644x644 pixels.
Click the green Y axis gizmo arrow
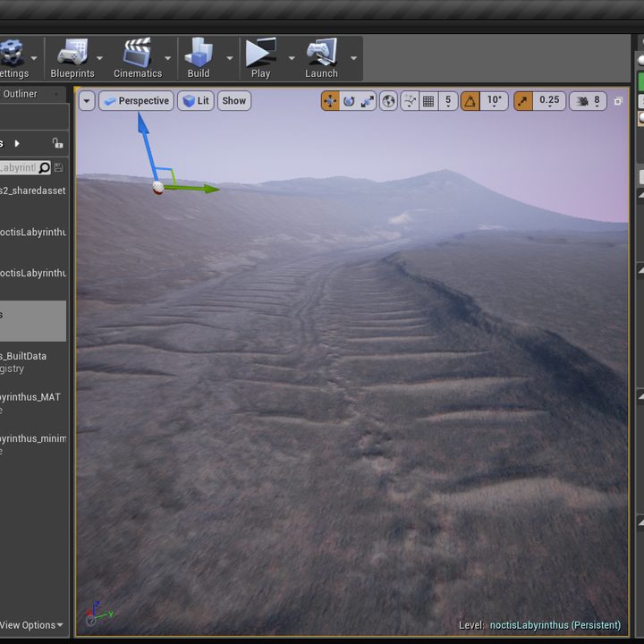[193, 189]
